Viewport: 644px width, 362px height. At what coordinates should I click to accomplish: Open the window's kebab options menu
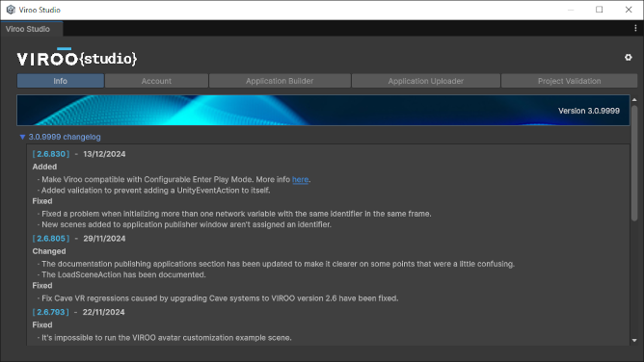[x=635, y=28]
